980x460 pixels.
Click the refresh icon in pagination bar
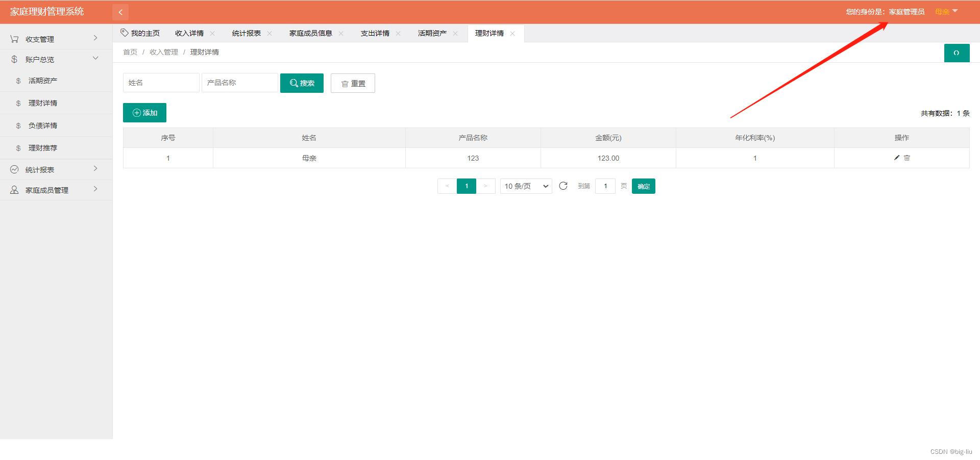coord(563,186)
